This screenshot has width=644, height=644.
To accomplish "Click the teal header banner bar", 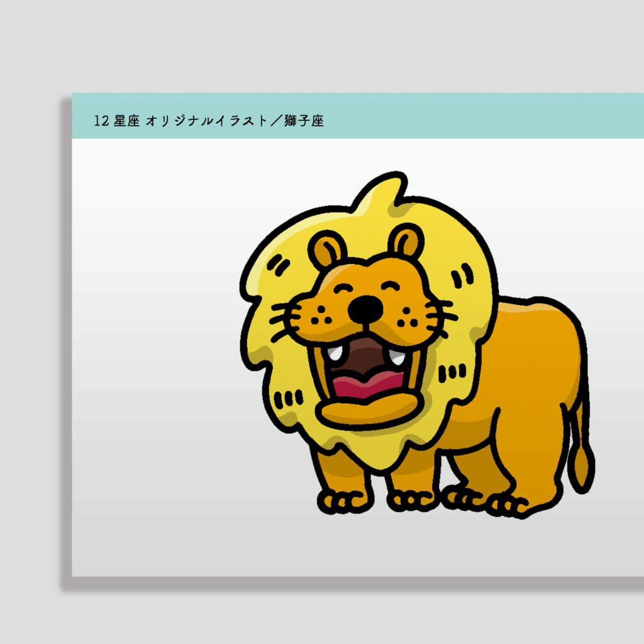I will (478, 116).
